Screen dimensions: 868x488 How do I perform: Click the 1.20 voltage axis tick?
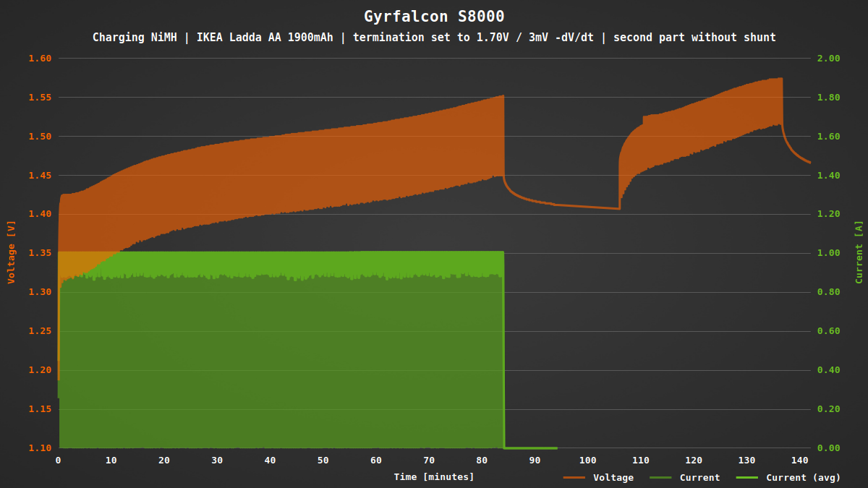point(41,370)
